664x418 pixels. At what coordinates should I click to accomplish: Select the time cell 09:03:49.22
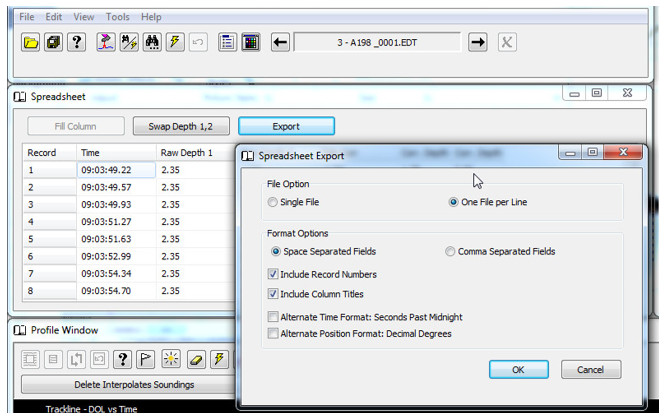(116, 170)
